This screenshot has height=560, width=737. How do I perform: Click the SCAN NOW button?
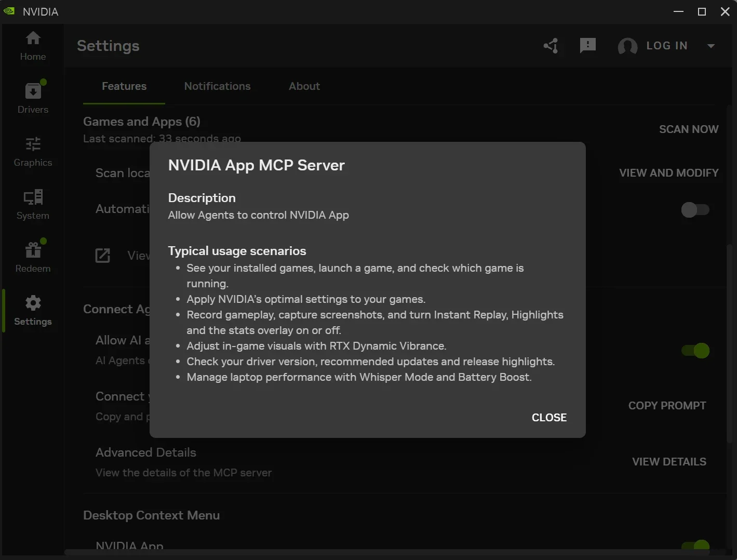pos(689,129)
